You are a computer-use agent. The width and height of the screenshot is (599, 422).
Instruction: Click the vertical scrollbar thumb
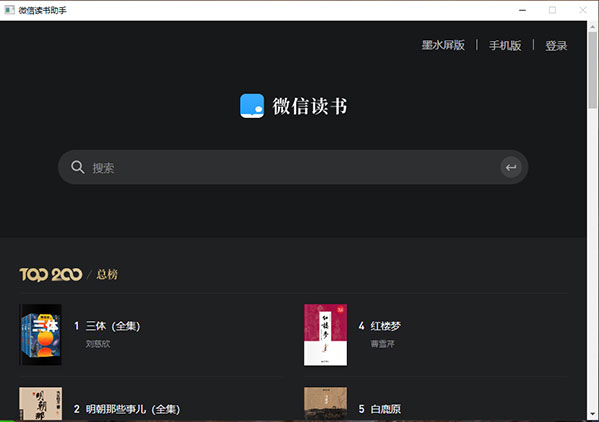(x=593, y=71)
